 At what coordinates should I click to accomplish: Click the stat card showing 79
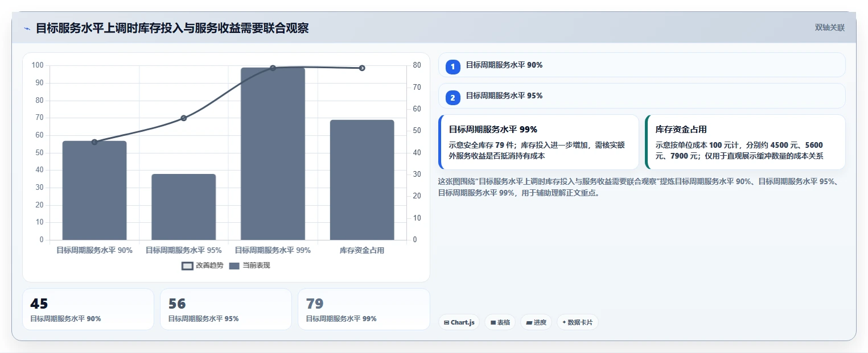[x=364, y=309]
